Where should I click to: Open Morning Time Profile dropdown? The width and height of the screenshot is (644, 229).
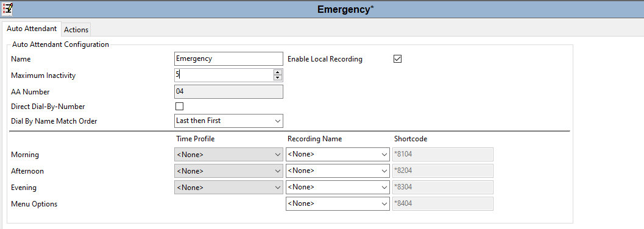[x=228, y=154]
